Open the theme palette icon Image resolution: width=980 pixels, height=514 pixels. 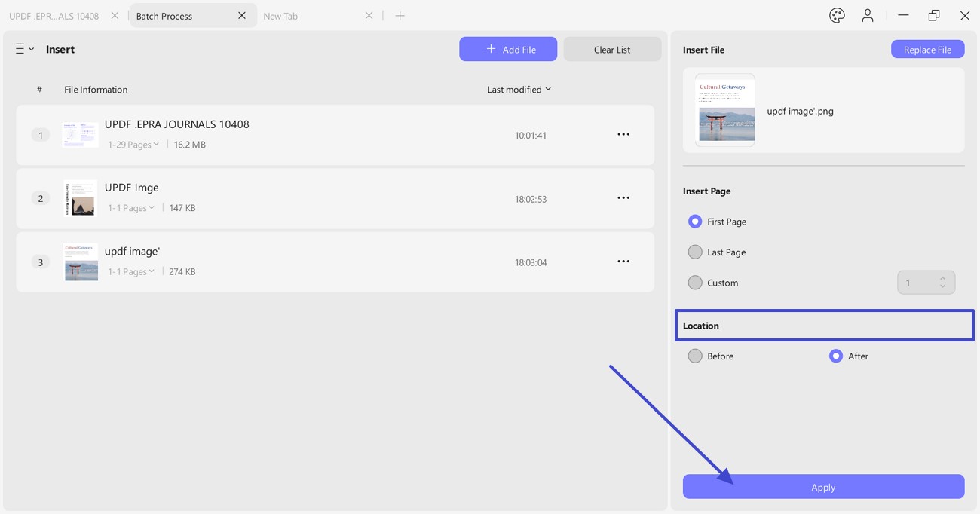[837, 16]
